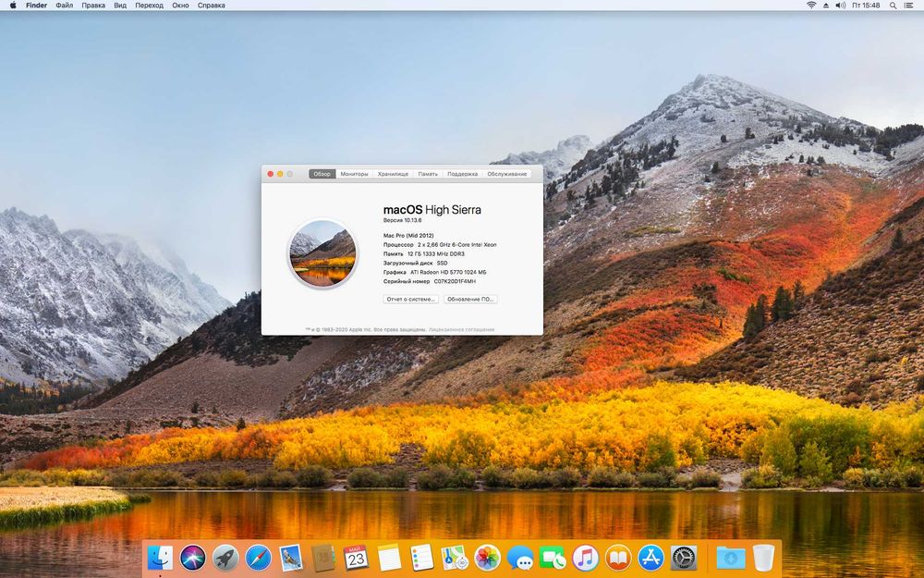The image size is (924, 578).
Task: Open System Preferences gear icon
Action: point(684,558)
